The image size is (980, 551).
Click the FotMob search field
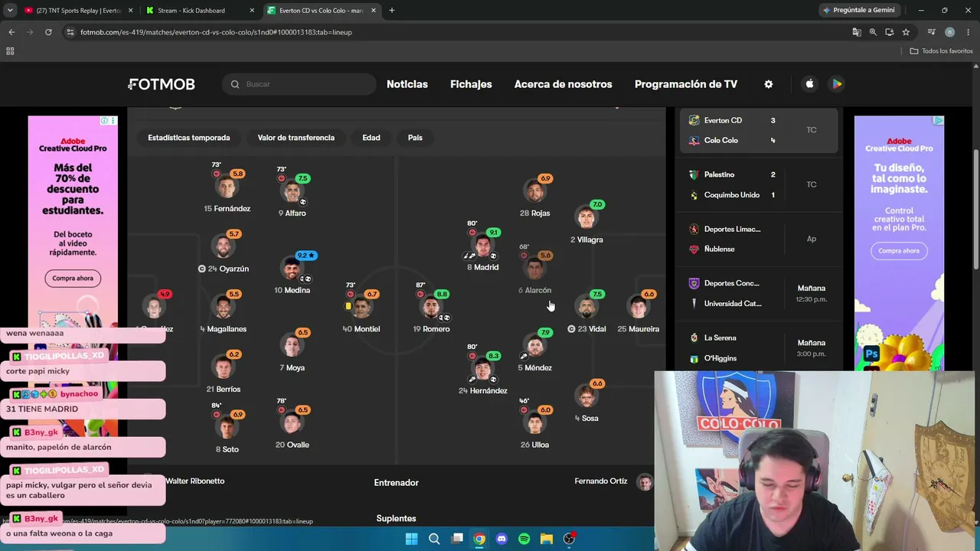click(299, 84)
